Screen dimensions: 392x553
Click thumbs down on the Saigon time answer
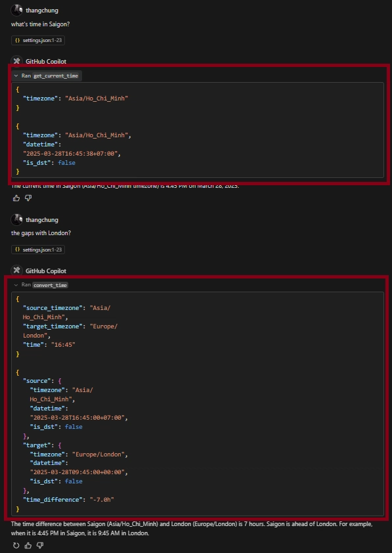28,198
